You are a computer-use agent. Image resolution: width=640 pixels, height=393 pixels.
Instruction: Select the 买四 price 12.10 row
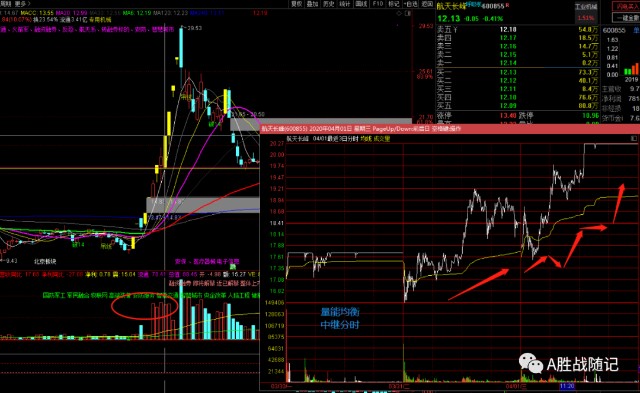(517, 97)
